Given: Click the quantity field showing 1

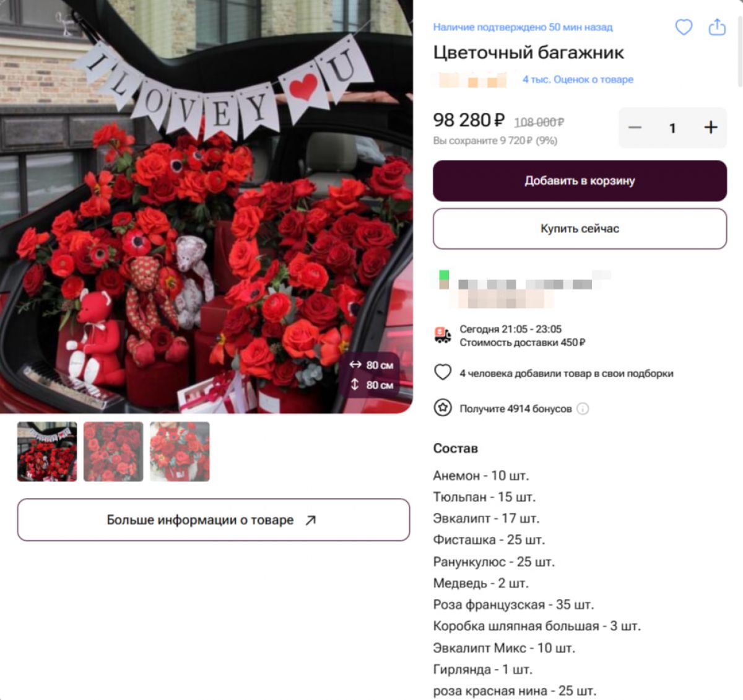Looking at the screenshot, I should pos(672,128).
